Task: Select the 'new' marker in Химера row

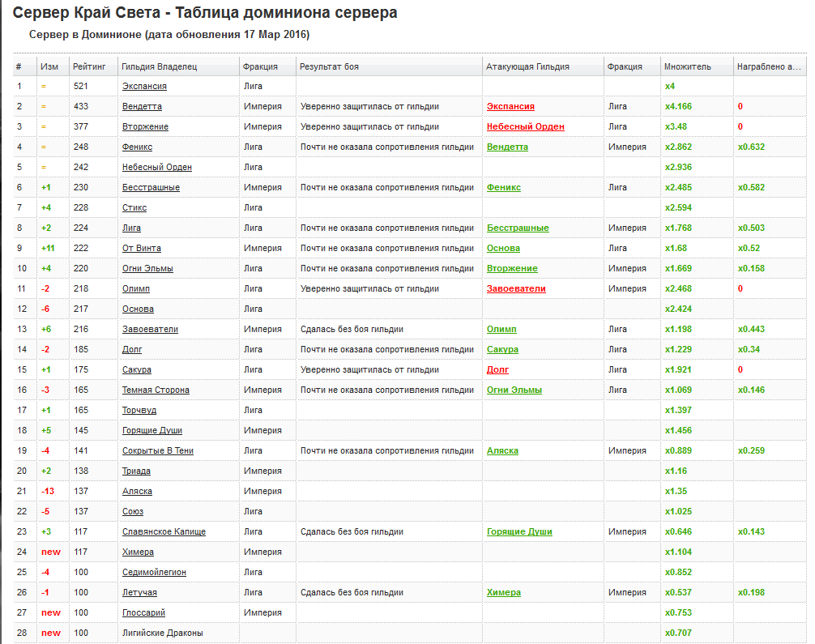Action: click(x=51, y=552)
